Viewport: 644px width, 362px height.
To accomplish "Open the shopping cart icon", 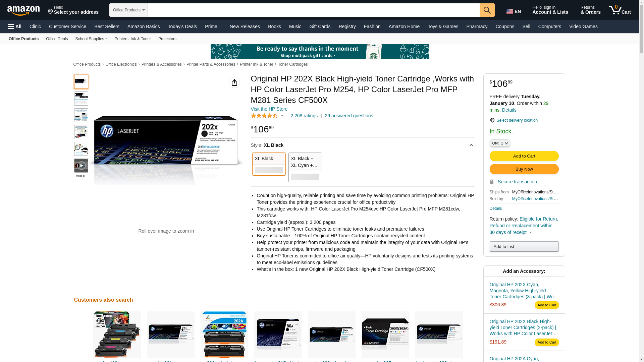I will 620,10.
